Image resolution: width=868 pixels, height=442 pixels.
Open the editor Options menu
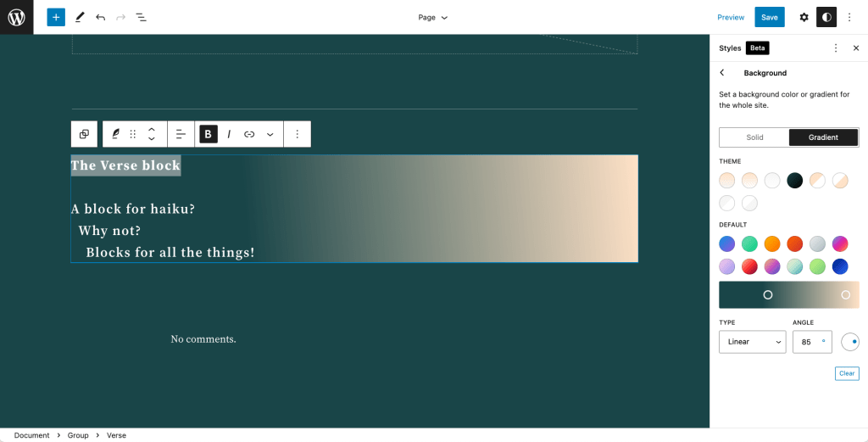[x=849, y=17]
